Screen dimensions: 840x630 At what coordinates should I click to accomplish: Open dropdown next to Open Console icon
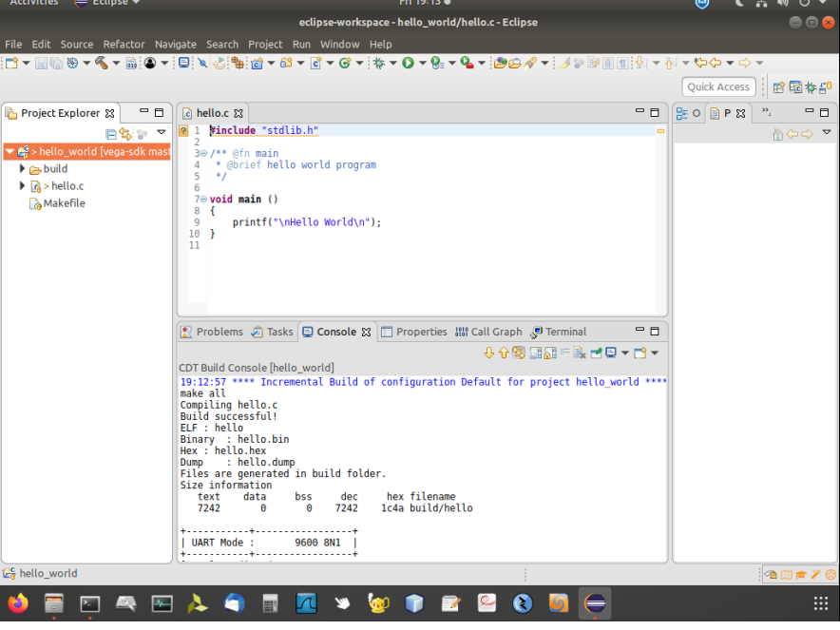(x=655, y=353)
